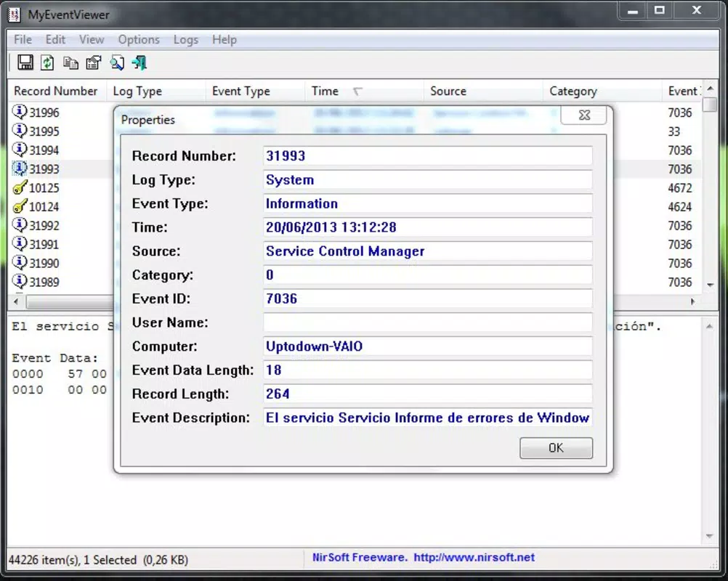
Task: Click the Copy selected items icon
Action: pos(70,62)
